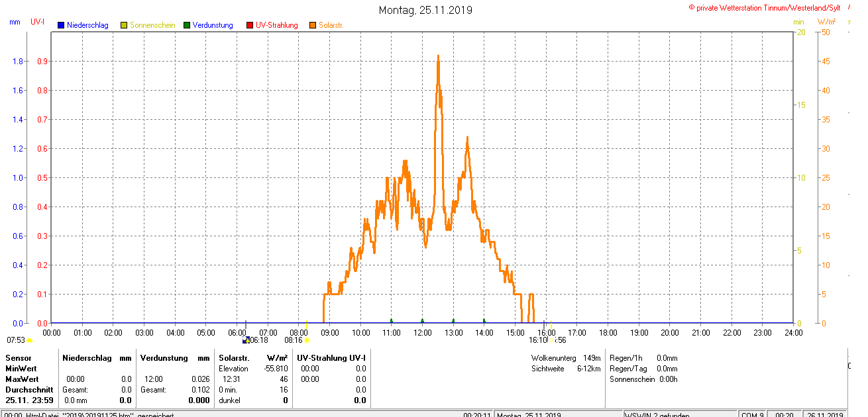The height and width of the screenshot is (417, 868).
Task: Click the green Verdunstung legend color square
Action: 187,25
